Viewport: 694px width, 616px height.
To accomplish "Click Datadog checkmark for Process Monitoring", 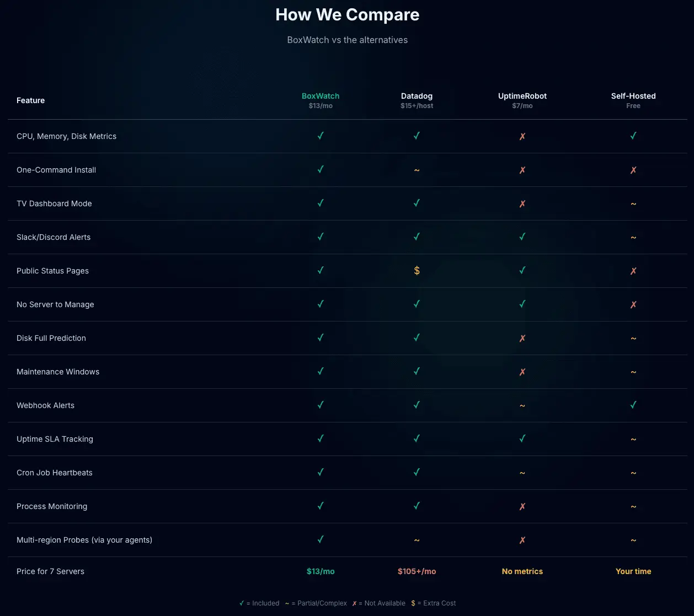I will click(x=417, y=506).
